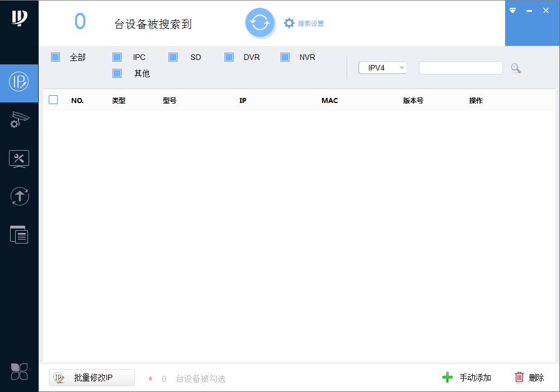Click the grid icon at sidebar bottom
This screenshot has width=560, height=392.
19,371
